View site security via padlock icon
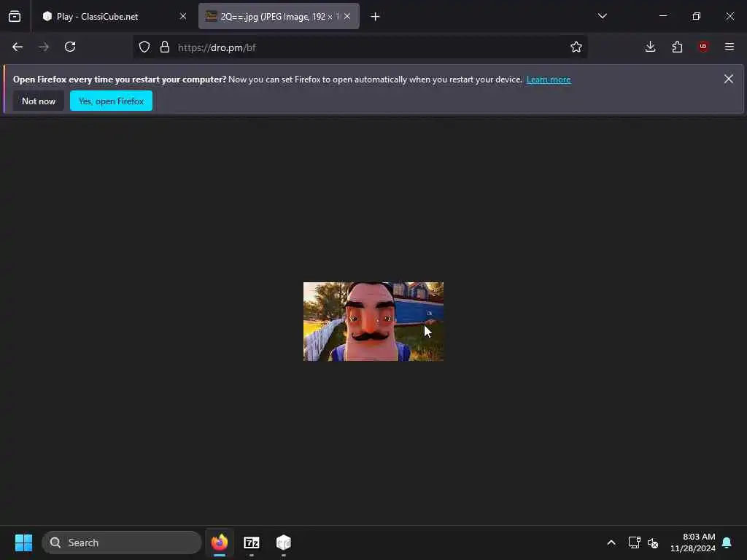747x560 pixels. [165, 47]
